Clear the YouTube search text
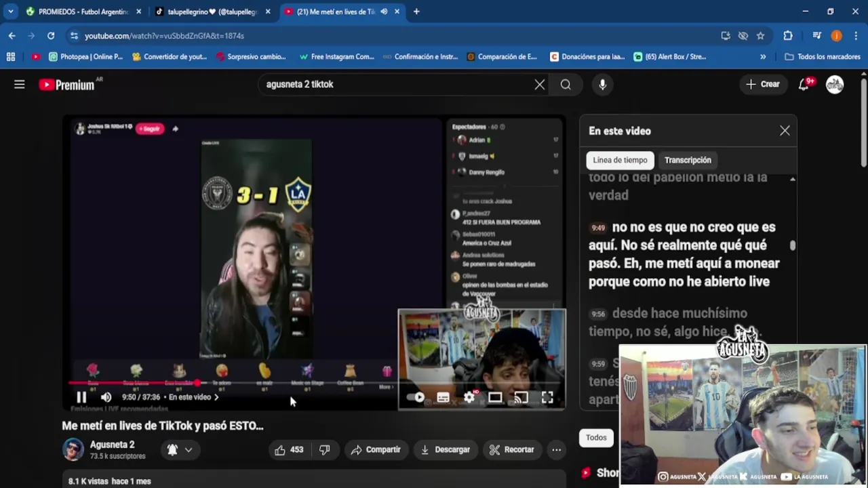The height and width of the screenshot is (488, 868). click(540, 84)
